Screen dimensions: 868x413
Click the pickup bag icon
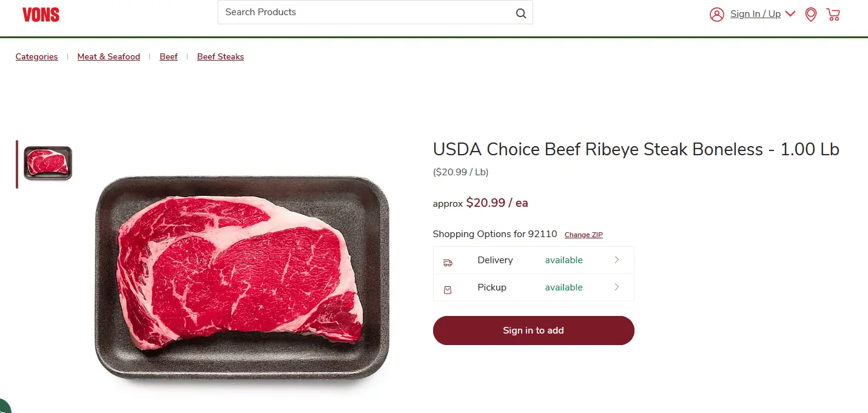point(448,290)
